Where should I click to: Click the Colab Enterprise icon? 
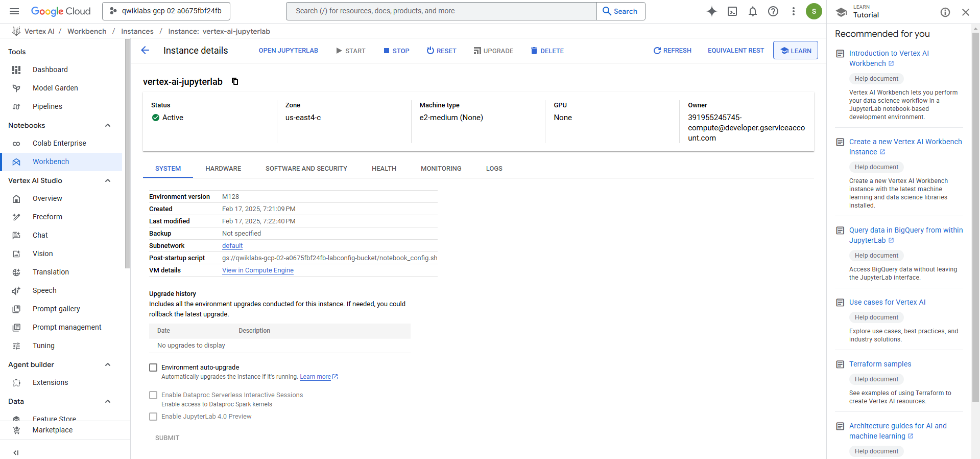pos(16,143)
